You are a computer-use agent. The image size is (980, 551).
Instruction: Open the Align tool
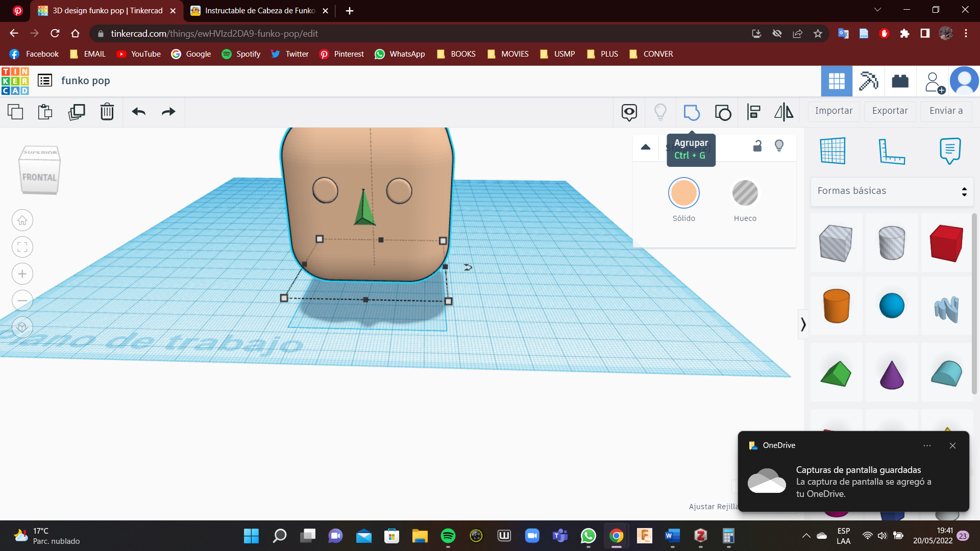point(754,112)
